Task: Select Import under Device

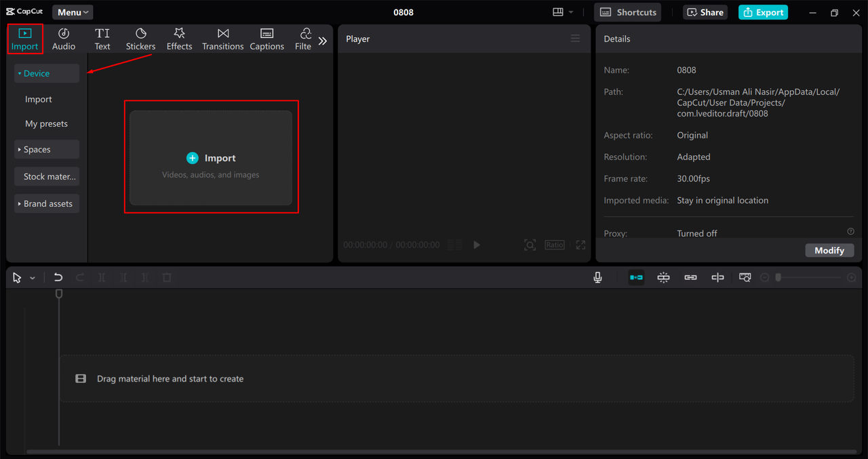Action: [x=39, y=99]
